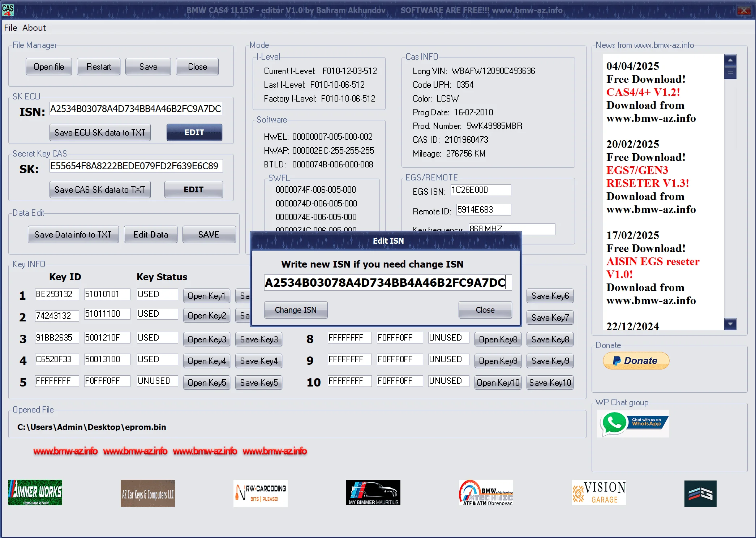Click the CAS app icon in title bar
The image size is (756, 538).
[8, 10]
